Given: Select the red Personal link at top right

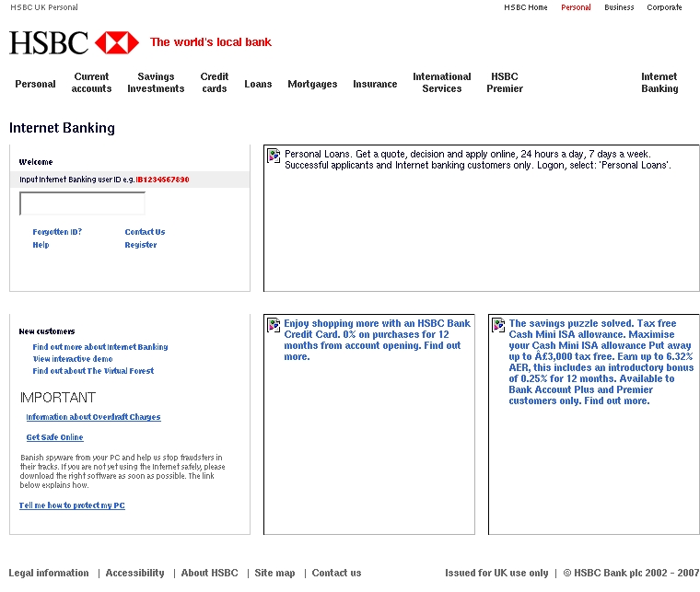Looking at the screenshot, I should pos(576,7).
